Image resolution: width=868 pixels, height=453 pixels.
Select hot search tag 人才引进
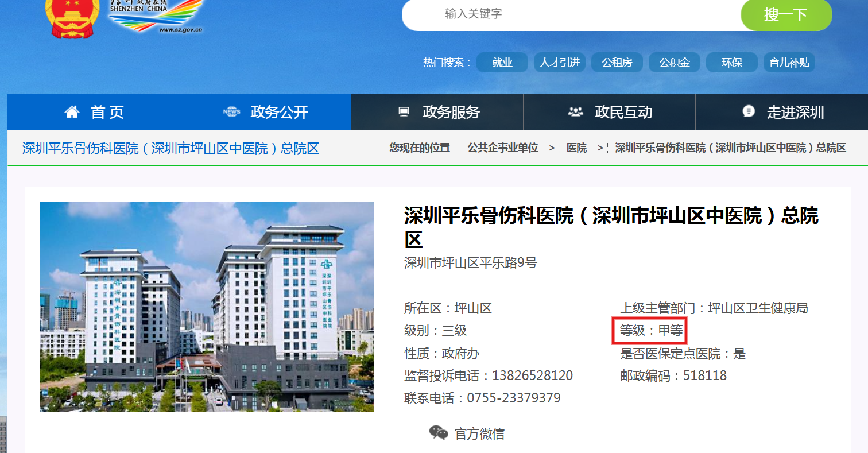click(560, 63)
